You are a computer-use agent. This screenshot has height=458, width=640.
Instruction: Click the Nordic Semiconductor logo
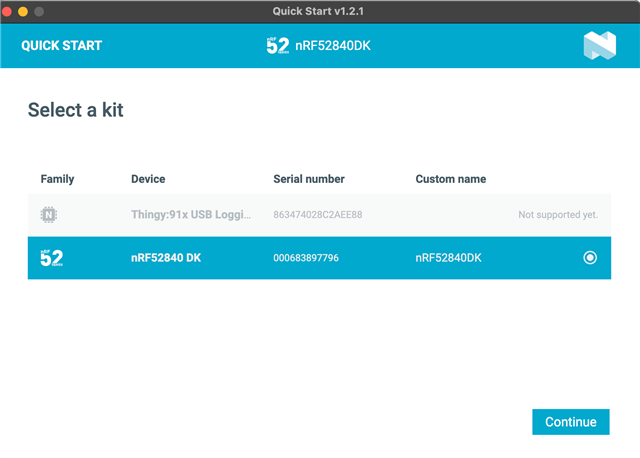click(600, 45)
